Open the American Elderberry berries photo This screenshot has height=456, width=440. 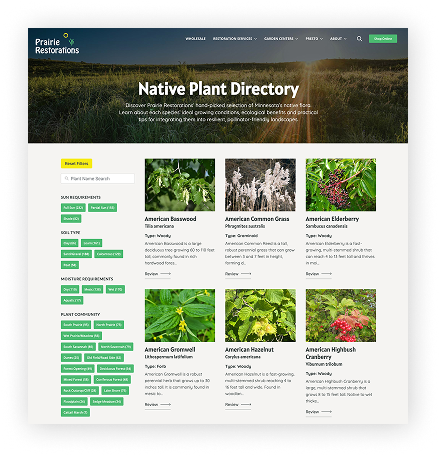[341, 185]
